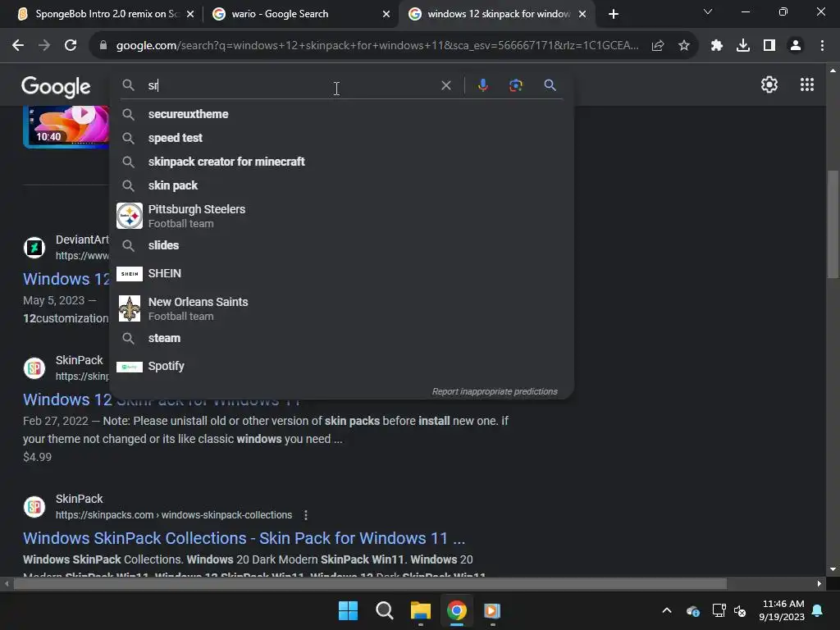This screenshot has width=840, height=630.
Task: Click the OneDrive cloud tray icon
Action: click(x=692, y=610)
